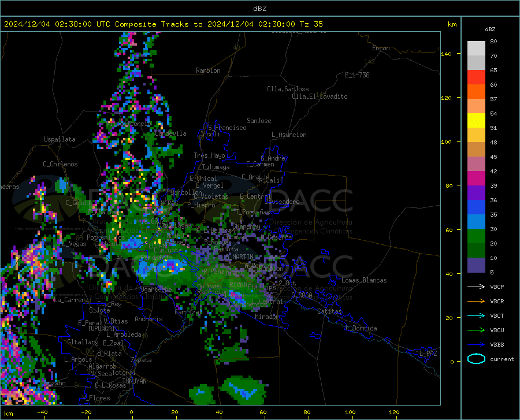Screen dimensions: 520x420
Task: Click the Zapata map label
Action: point(142,360)
